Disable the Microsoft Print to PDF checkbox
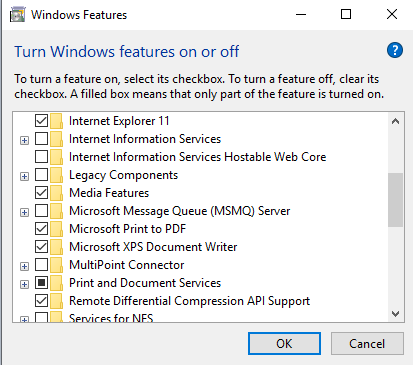413x365 pixels. (x=41, y=228)
